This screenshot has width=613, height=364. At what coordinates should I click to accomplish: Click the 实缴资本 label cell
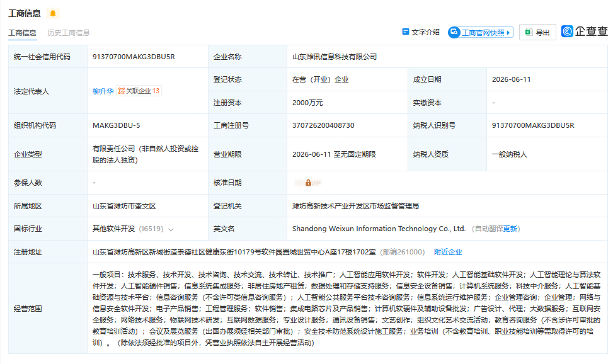(447, 103)
